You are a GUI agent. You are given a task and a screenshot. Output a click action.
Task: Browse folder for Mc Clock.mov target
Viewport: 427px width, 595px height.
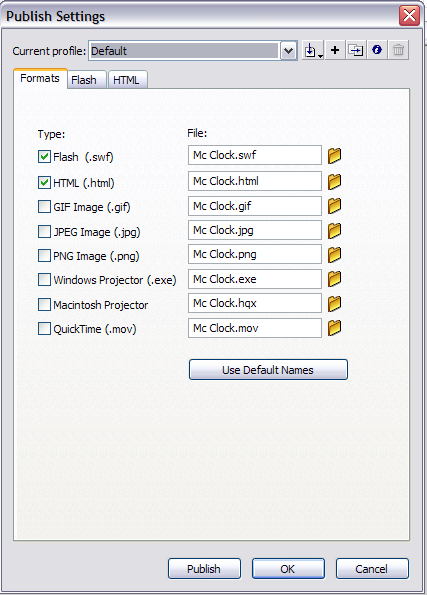pyautogui.click(x=334, y=328)
